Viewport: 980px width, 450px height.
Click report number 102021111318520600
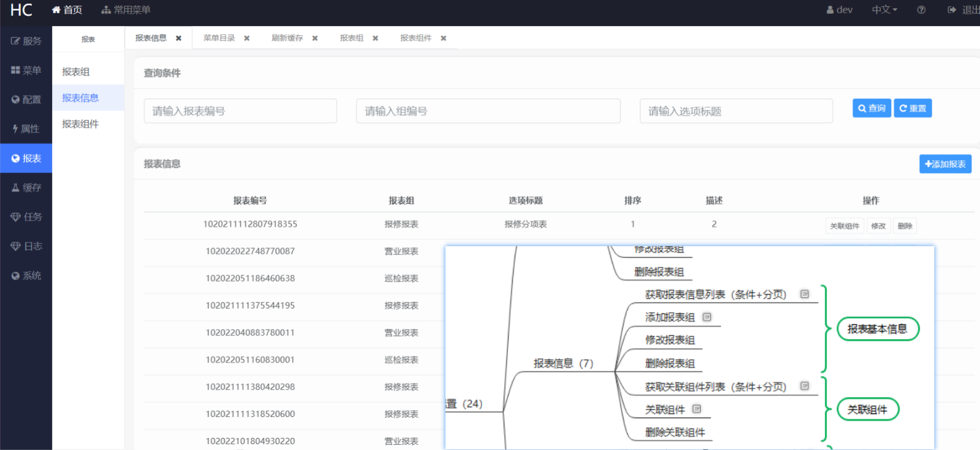(x=250, y=414)
